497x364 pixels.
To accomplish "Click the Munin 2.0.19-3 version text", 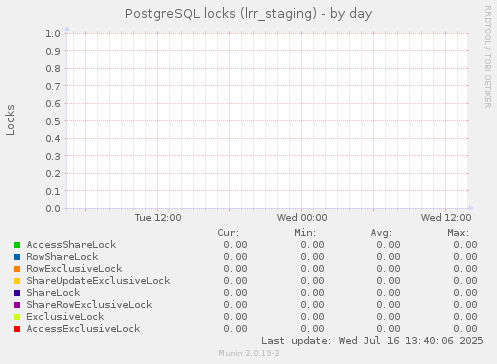I will [249, 353].
